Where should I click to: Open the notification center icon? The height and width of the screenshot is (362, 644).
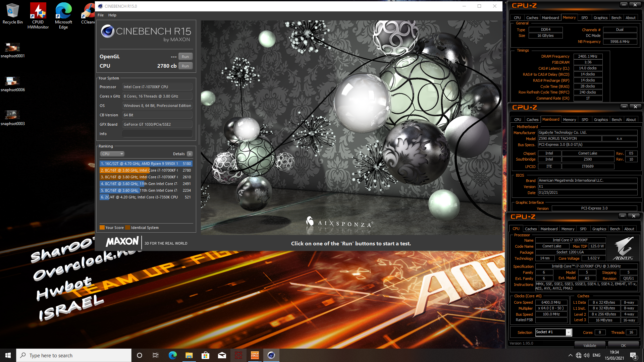[x=634, y=356]
